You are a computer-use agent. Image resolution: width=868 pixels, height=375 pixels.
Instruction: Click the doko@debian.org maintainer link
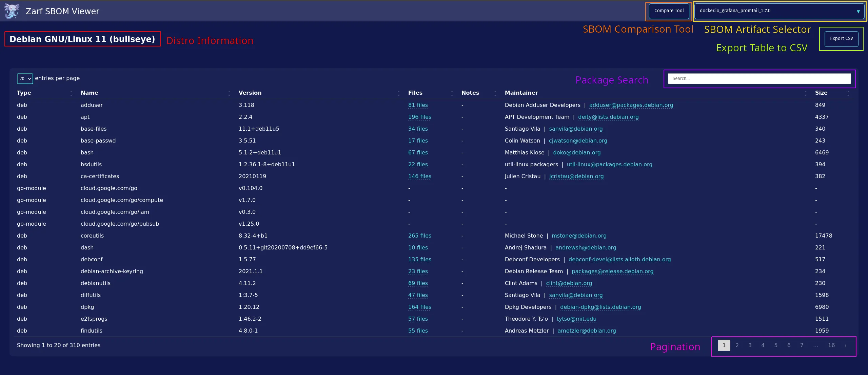click(x=577, y=152)
